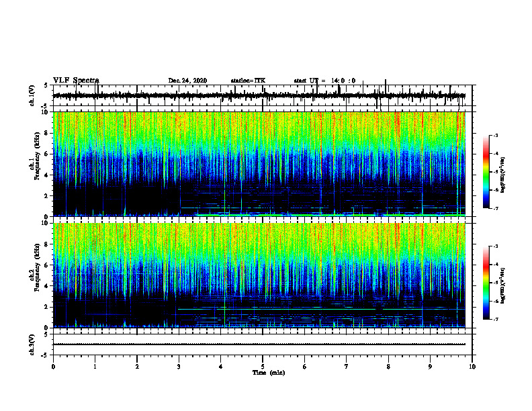Click time axis tick label "6" at bottom
Image resolution: width=532 pixels, height=411 pixels.
click(305, 367)
